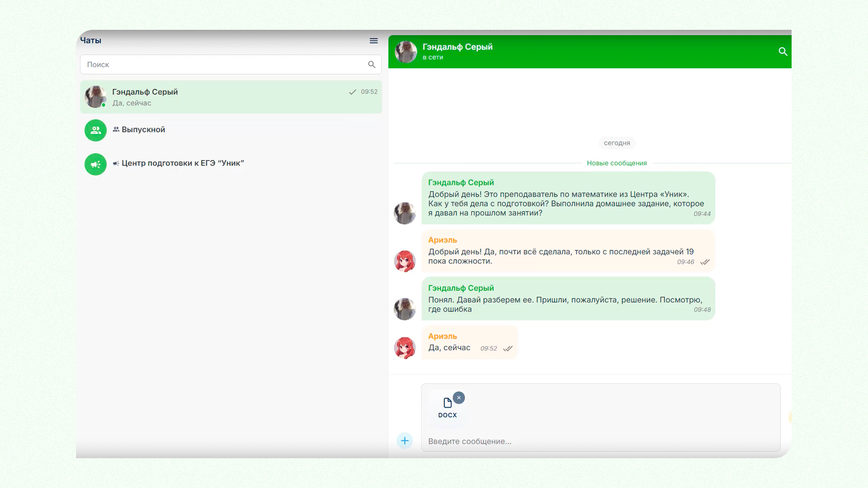
Task: Open the Выпускной group conversation
Action: [231, 130]
